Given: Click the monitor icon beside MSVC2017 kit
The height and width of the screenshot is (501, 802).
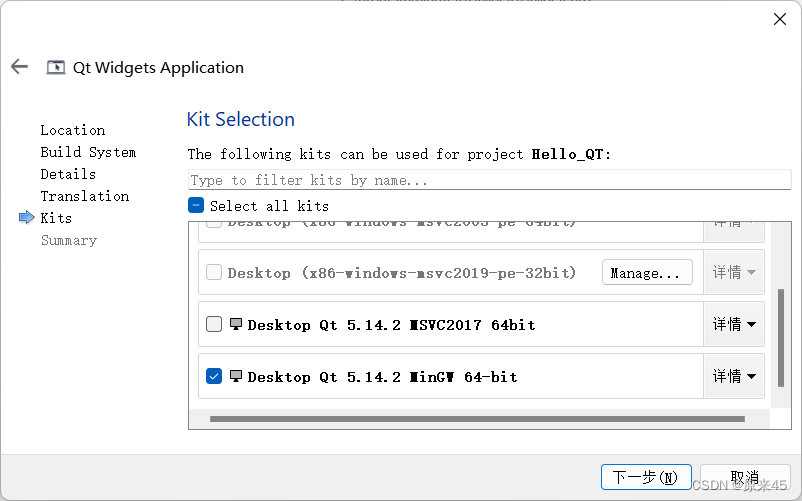Looking at the screenshot, I should tap(236, 324).
